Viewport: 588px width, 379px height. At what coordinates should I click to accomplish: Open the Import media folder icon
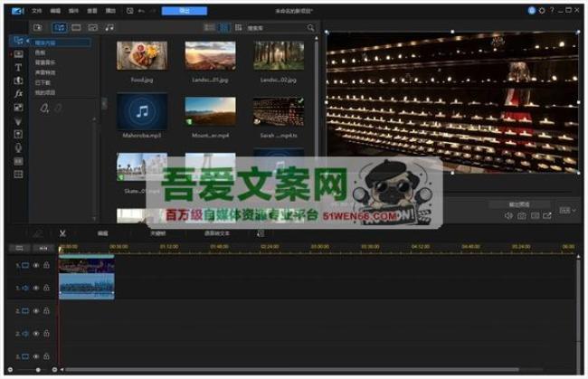38,27
